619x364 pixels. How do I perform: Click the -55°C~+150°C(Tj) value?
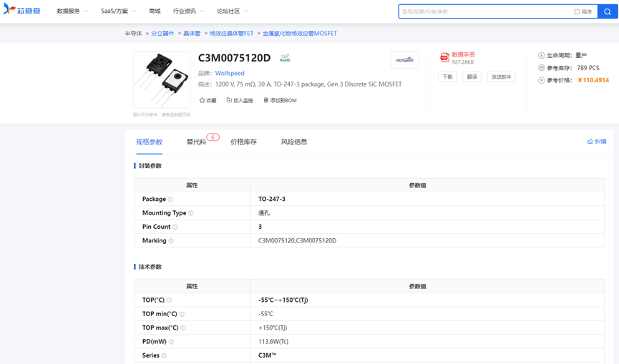[x=283, y=300]
